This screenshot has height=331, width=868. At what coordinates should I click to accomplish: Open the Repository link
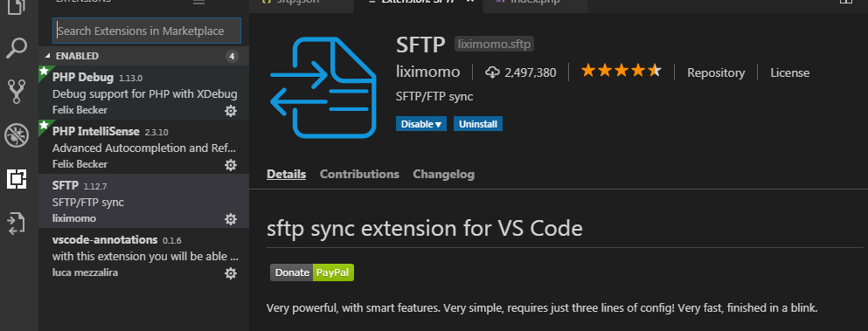[716, 73]
